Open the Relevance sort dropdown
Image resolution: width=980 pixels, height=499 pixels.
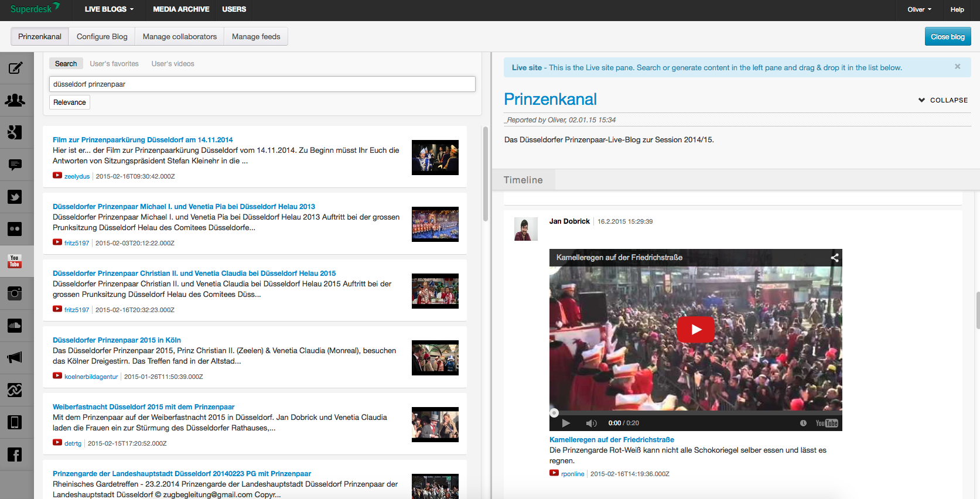70,102
